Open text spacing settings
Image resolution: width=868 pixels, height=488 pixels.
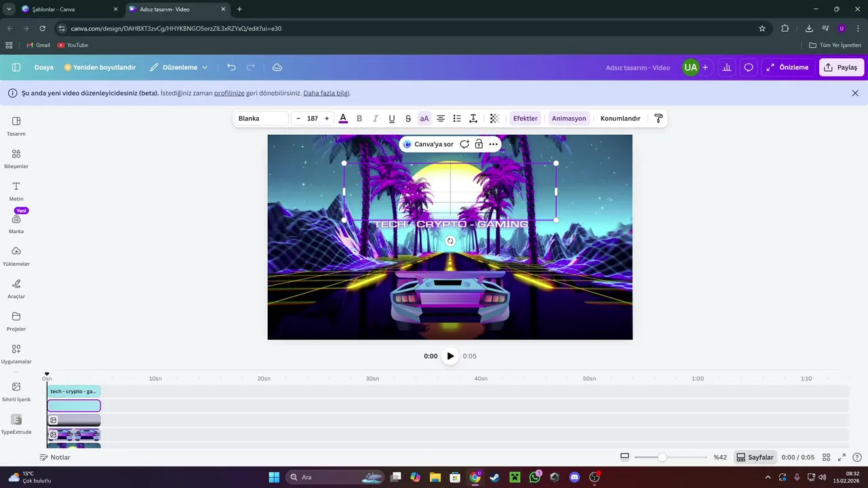[473, 119]
